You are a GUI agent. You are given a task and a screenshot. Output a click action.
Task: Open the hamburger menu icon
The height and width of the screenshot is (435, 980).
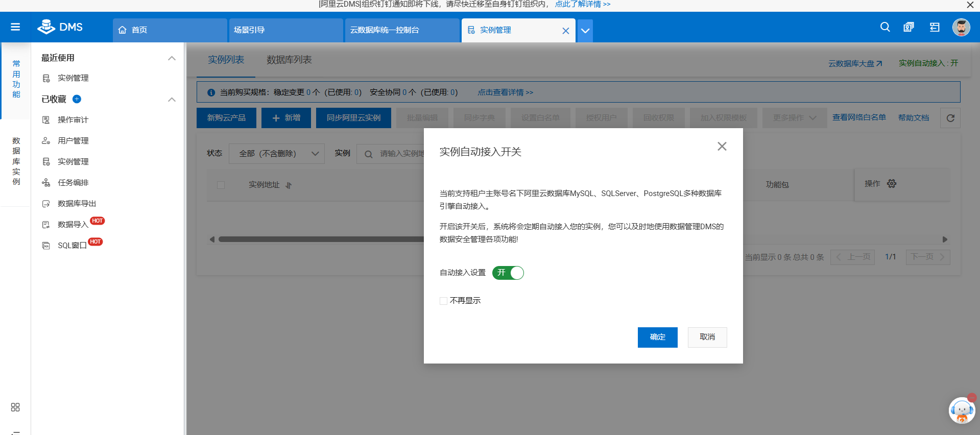(15, 27)
